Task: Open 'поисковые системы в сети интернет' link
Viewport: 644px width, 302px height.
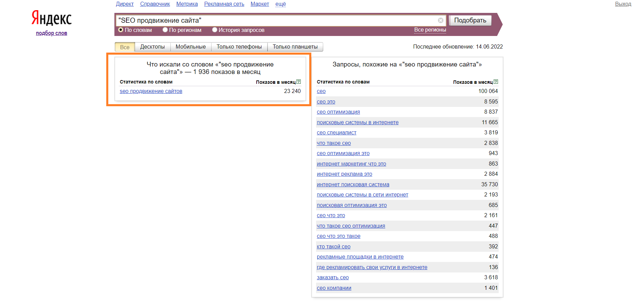Action: 363,195
